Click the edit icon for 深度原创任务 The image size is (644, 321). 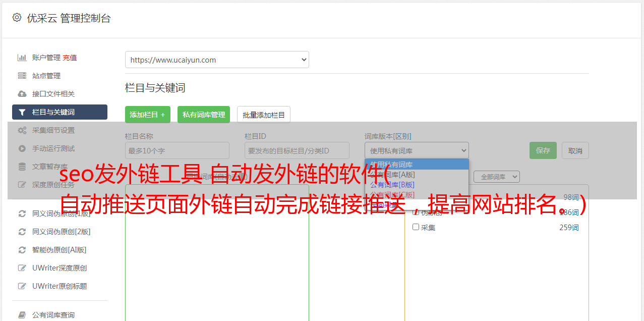[x=22, y=185]
